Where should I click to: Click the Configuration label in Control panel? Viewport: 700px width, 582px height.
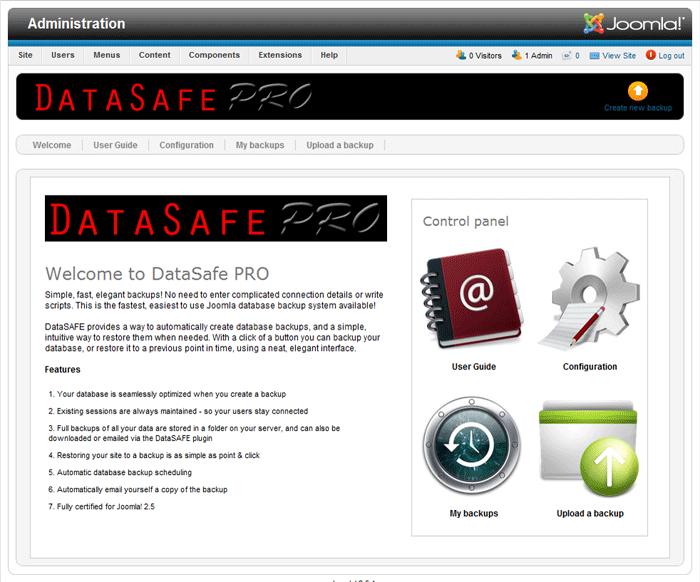pos(590,367)
